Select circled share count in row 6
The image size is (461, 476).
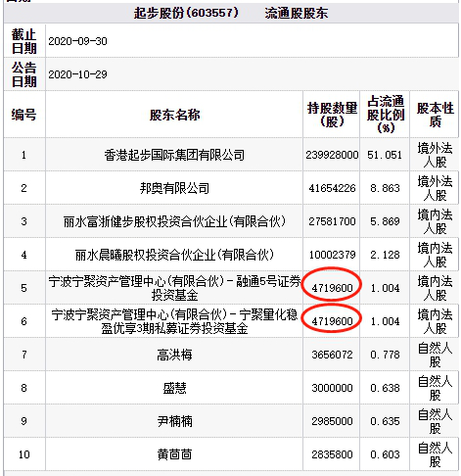(332, 321)
